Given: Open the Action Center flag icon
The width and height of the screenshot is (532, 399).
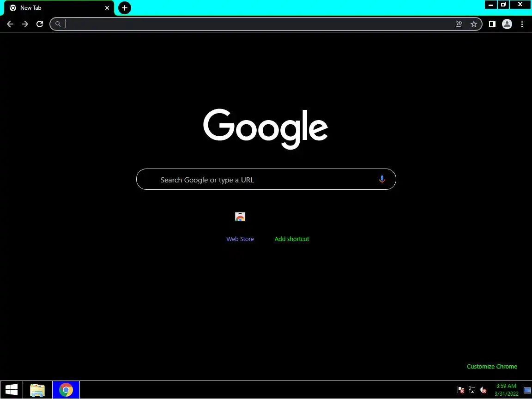Looking at the screenshot, I should pyautogui.click(x=461, y=390).
